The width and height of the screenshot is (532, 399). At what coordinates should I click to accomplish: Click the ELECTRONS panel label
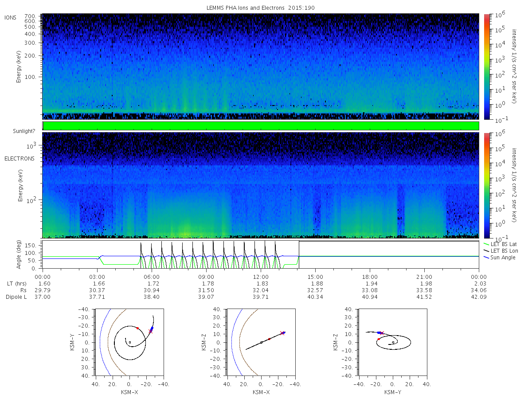[x=20, y=158]
